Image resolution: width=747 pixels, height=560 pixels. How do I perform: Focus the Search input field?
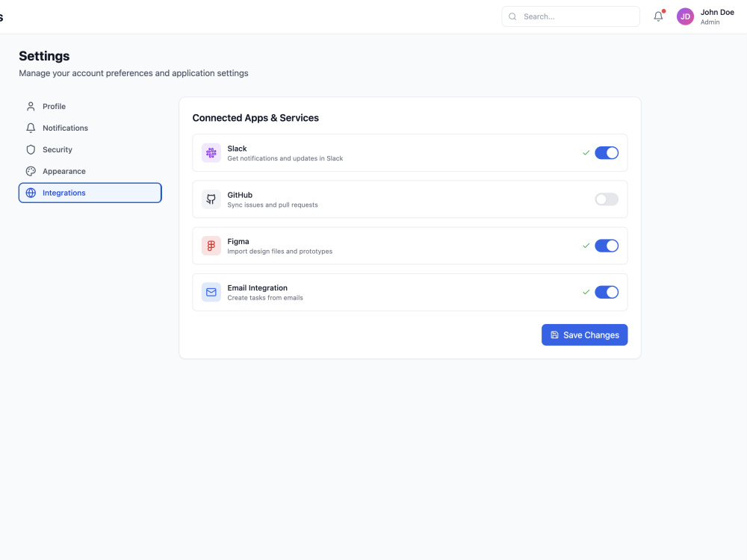point(571,16)
